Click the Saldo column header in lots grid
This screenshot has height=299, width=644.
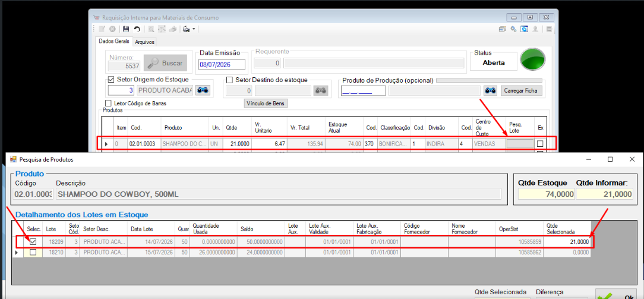261,229
